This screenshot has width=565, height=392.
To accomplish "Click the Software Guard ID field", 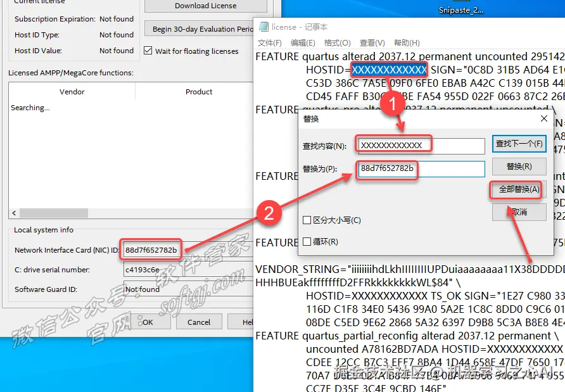I will click(188, 289).
